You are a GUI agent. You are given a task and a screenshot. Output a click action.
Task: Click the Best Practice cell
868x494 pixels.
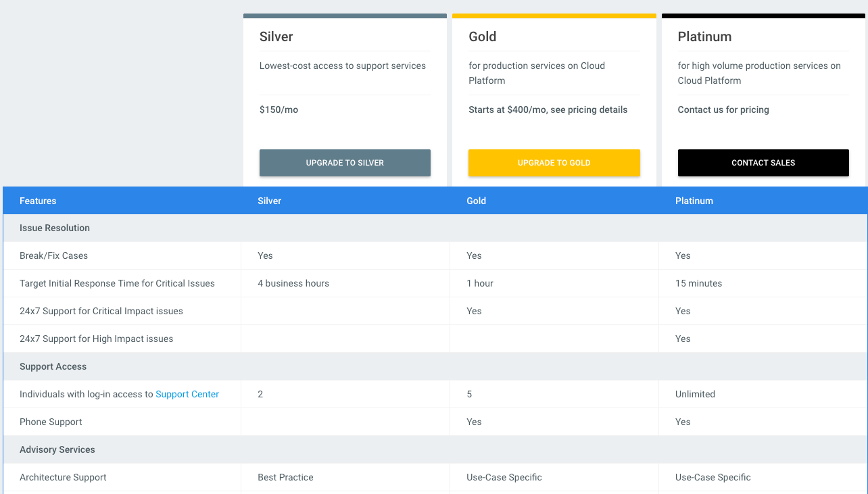[285, 477]
